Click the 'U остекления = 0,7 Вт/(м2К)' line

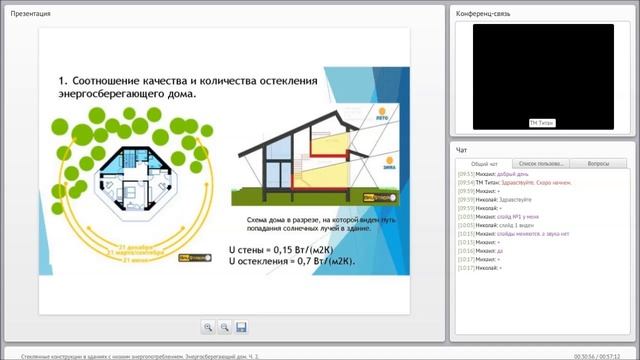(292, 261)
